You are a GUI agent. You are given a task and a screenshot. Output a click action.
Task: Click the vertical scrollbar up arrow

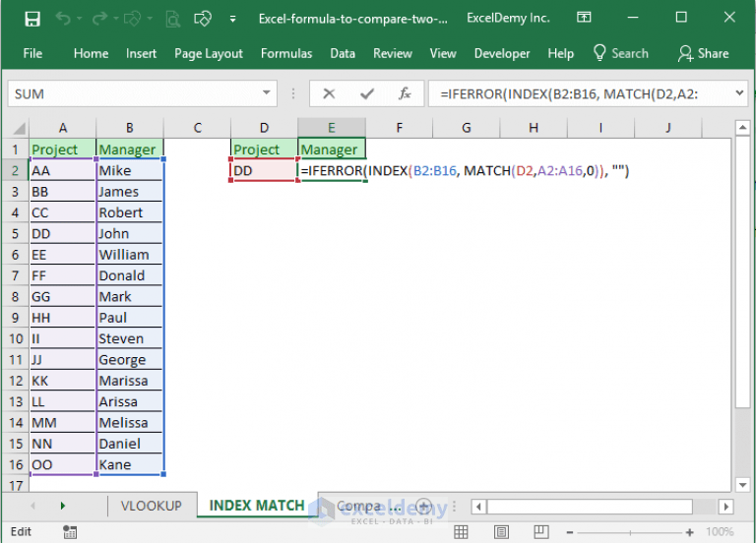pyautogui.click(x=742, y=128)
